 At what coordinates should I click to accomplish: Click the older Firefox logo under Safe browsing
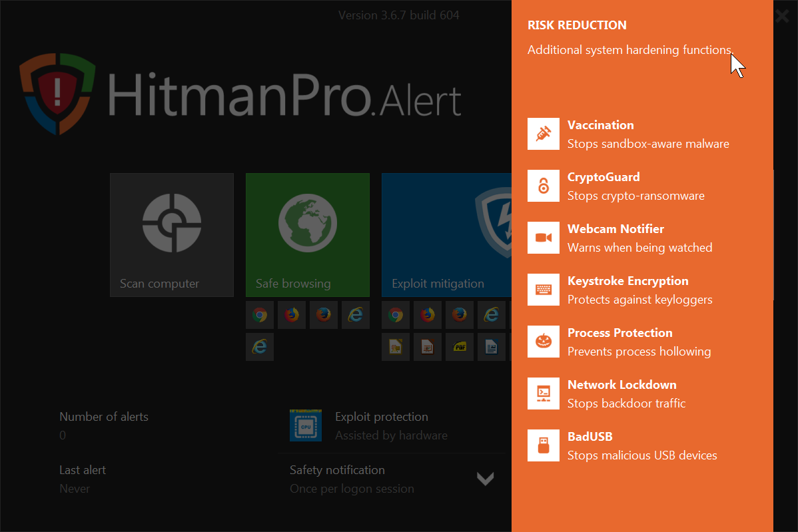pos(323,315)
